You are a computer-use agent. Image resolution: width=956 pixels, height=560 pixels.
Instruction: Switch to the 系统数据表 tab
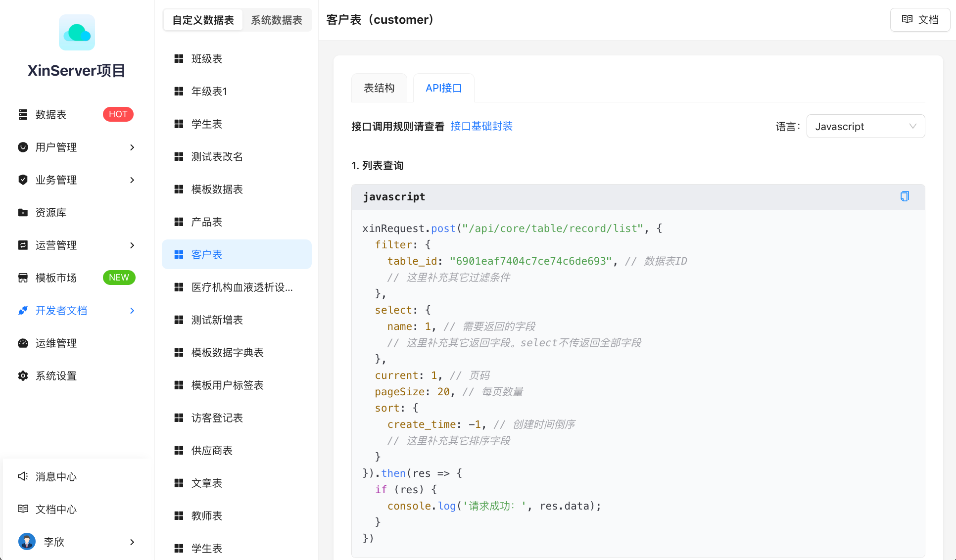(x=277, y=20)
